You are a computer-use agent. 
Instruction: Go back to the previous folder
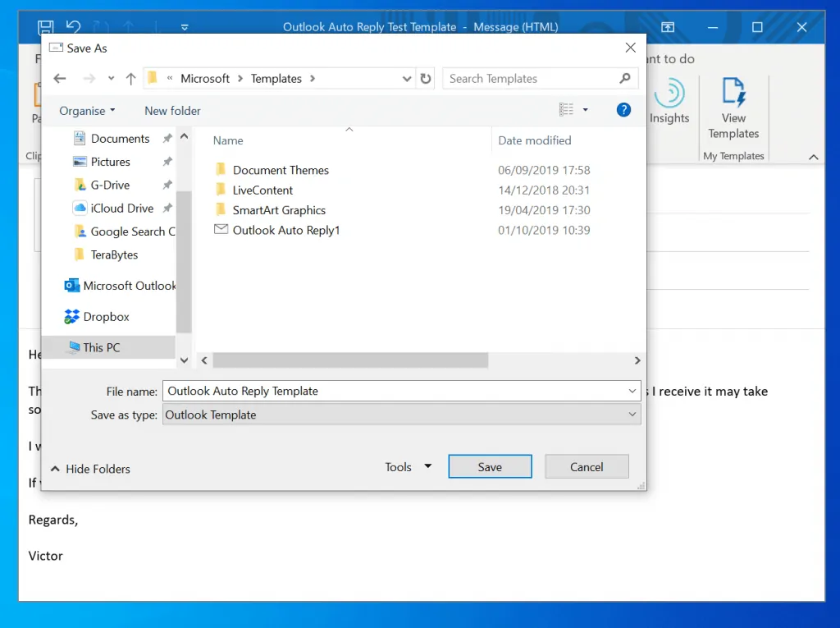[x=59, y=79]
